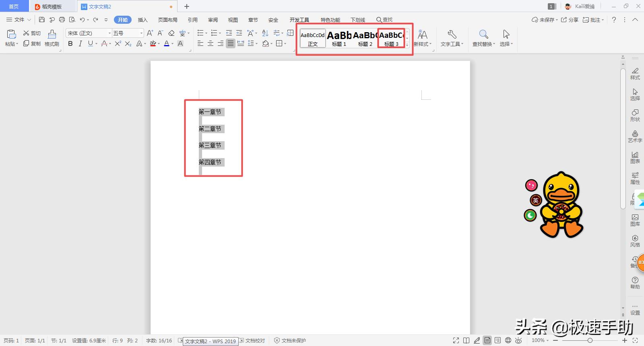Click the Cut (剪切) scissors button

point(32,33)
